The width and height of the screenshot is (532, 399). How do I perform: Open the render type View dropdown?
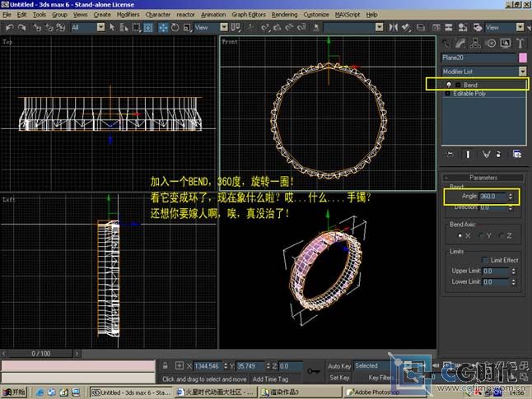point(520,27)
